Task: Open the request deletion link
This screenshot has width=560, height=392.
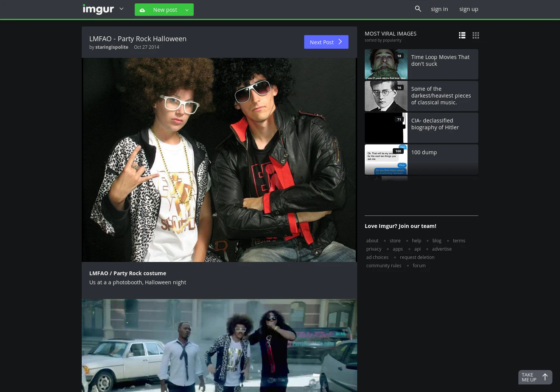Action: (417, 257)
